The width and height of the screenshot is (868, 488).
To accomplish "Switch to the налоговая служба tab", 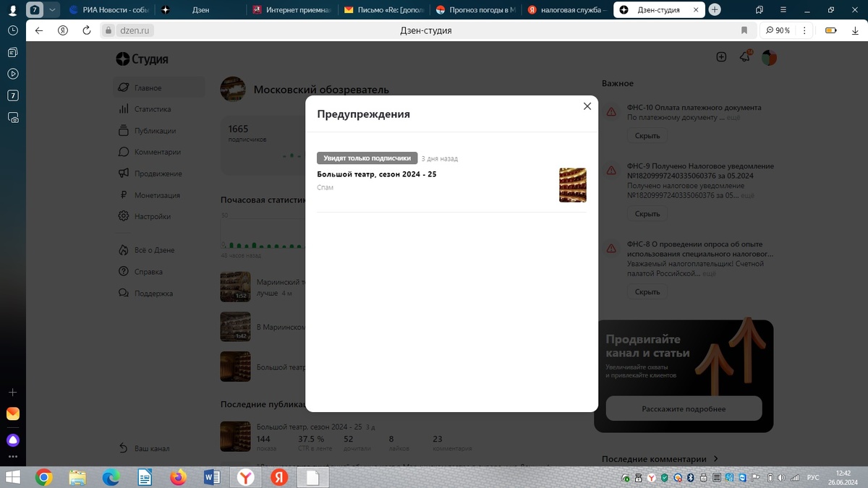I will (566, 10).
